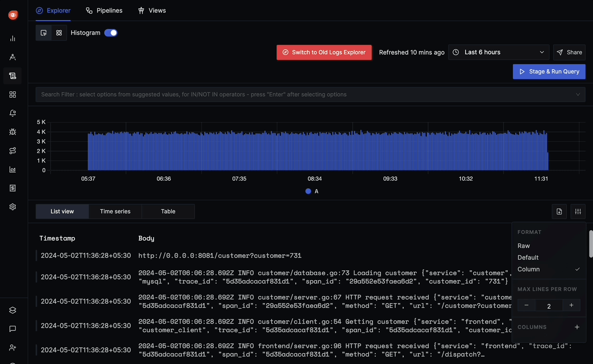
Task: Click the download logs icon
Action: point(559,211)
